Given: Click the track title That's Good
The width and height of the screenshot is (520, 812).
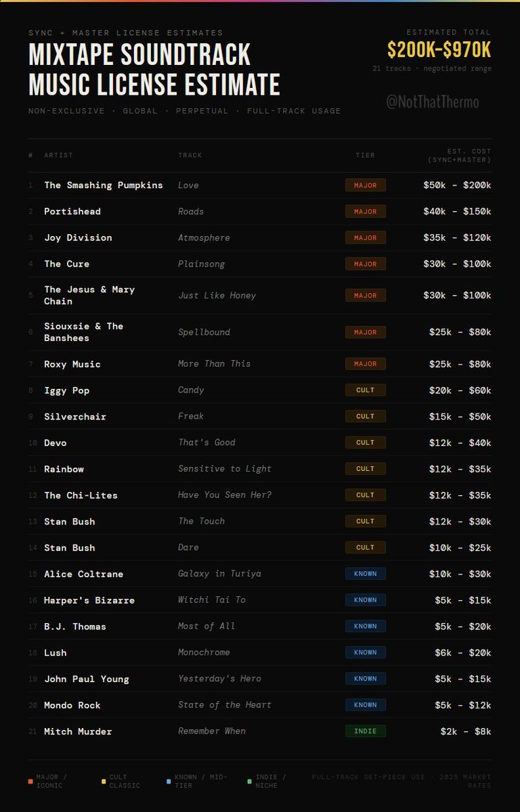Looking at the screenshot, I should point(207,443).
